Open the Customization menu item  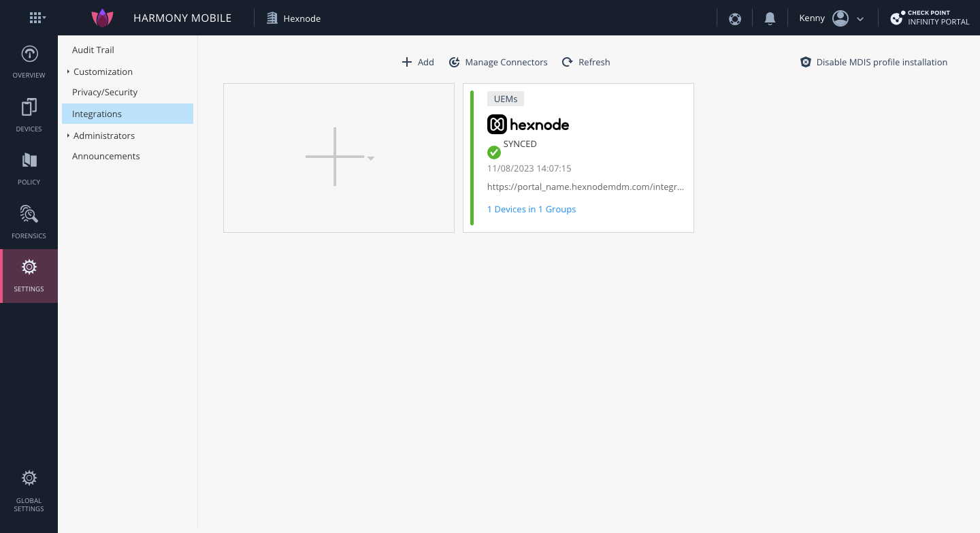coord(103,71)
